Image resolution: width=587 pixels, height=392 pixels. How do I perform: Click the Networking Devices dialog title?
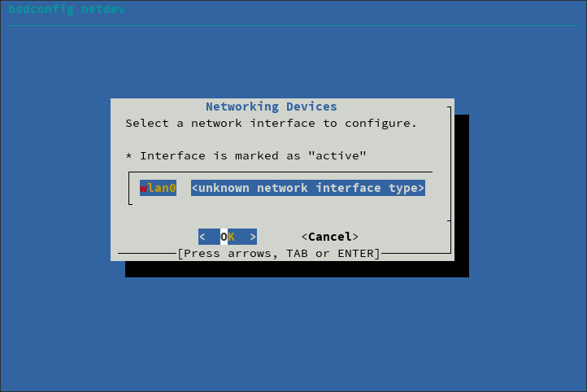point(272,107)
